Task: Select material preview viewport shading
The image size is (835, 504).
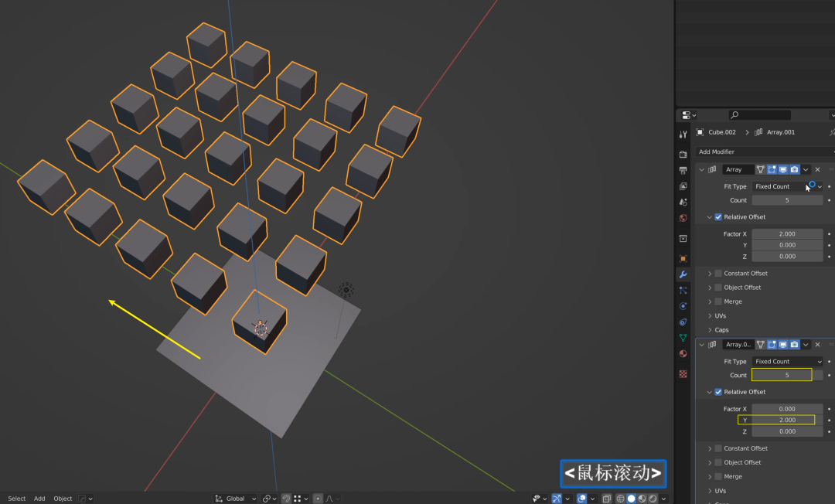Action: pyautogui.click(x=642, y=499)
